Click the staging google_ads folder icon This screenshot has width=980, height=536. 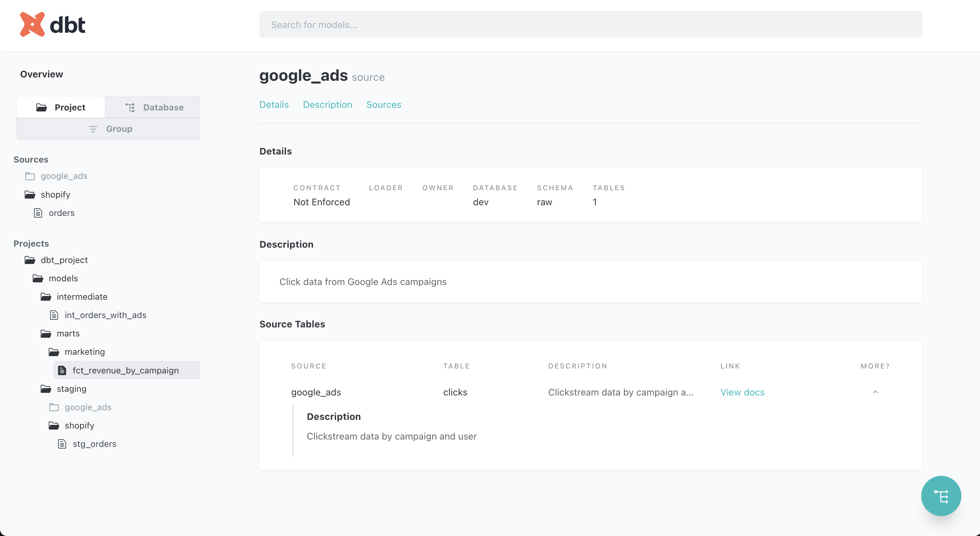point(54,407)
